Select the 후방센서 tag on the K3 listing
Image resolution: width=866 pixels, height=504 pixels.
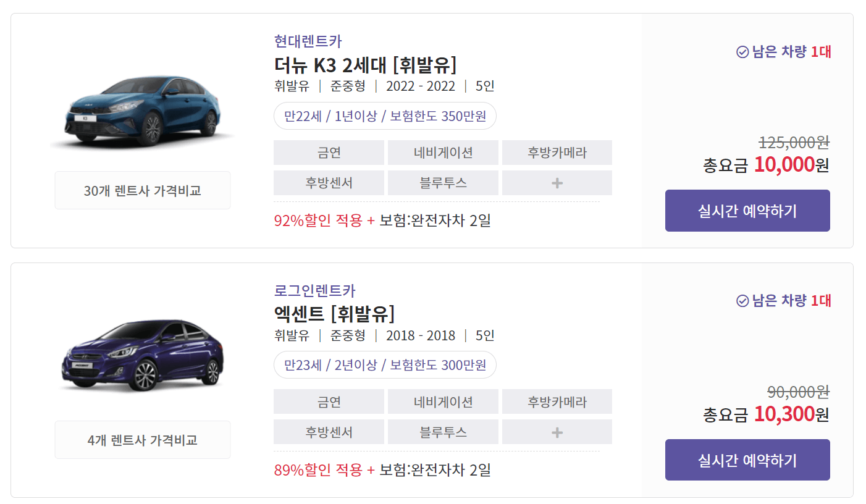[x=329, y=182]
